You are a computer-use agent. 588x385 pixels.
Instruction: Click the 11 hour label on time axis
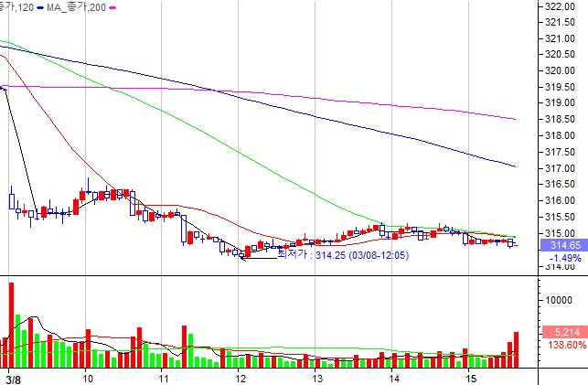coord(164,379)
